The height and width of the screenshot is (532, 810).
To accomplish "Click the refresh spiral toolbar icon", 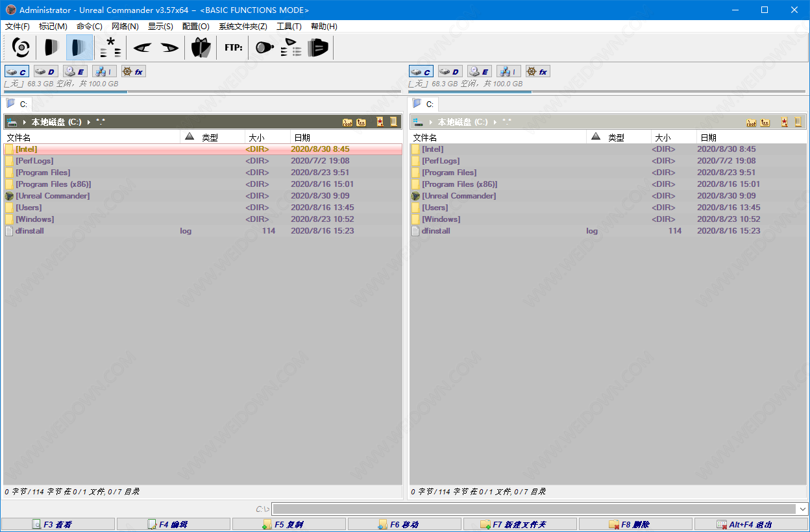I will [x=21, y=47].
